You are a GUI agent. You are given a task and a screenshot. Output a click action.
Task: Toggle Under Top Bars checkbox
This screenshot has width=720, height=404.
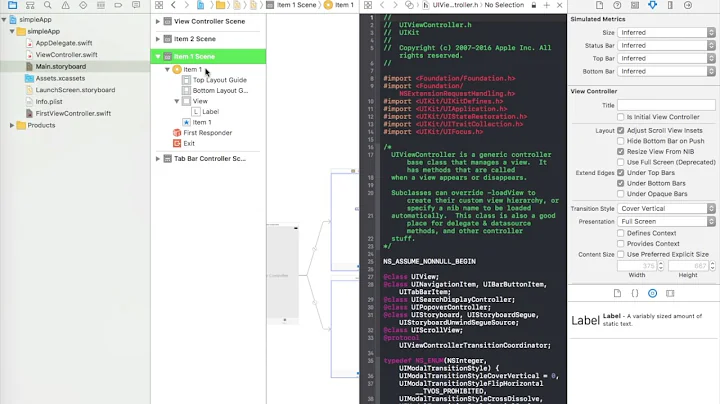coord(621,173)
